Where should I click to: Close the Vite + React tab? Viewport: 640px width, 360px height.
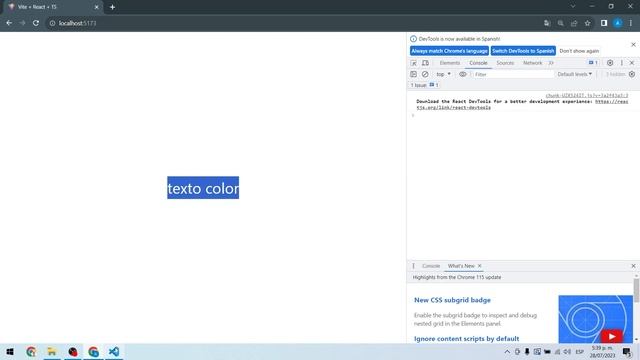[x=96, y=7]
